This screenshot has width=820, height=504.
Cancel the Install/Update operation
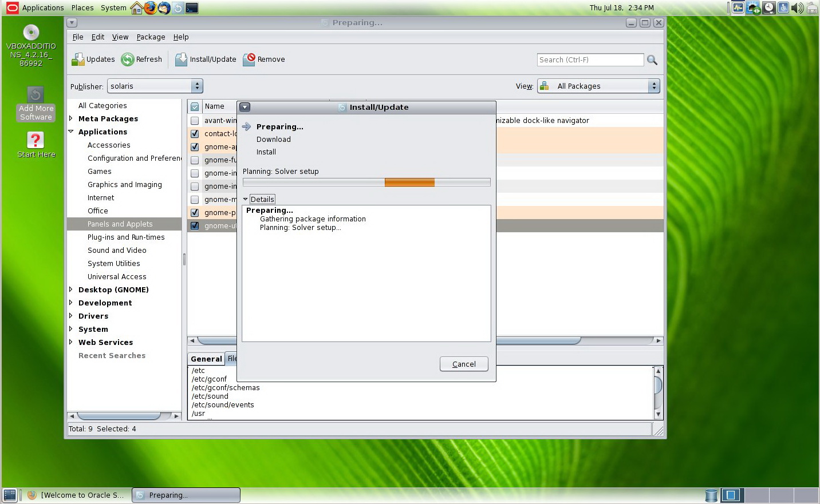[x=464, y=364]
